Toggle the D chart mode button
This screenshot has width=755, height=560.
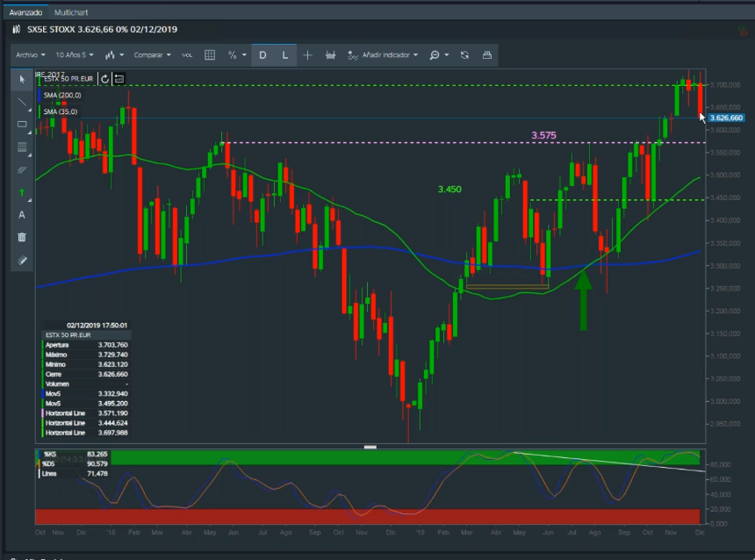point(262,55)
